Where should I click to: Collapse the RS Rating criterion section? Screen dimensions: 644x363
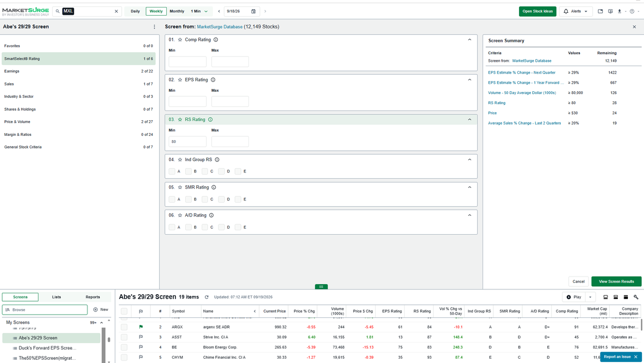(470, 120)
